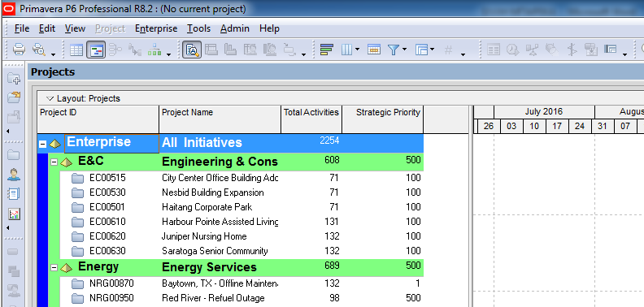Click the Print icon in the toolbar

click(19, 50)
